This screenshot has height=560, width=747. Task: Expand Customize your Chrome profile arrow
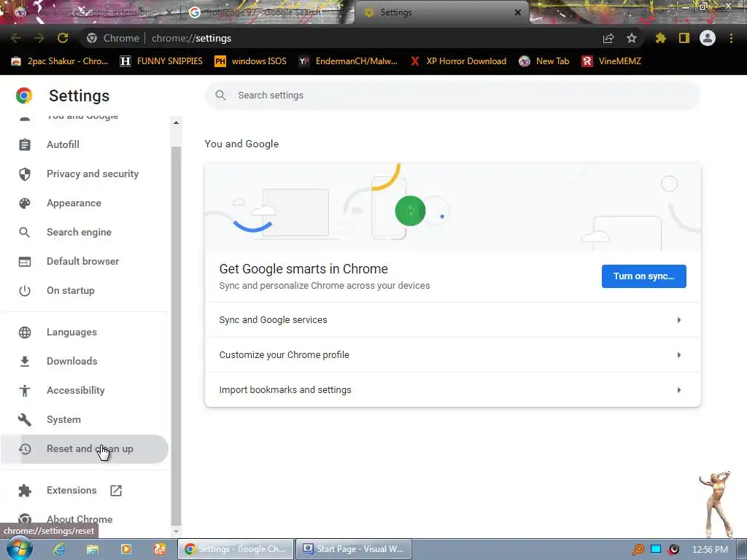[x=679, y=355]
